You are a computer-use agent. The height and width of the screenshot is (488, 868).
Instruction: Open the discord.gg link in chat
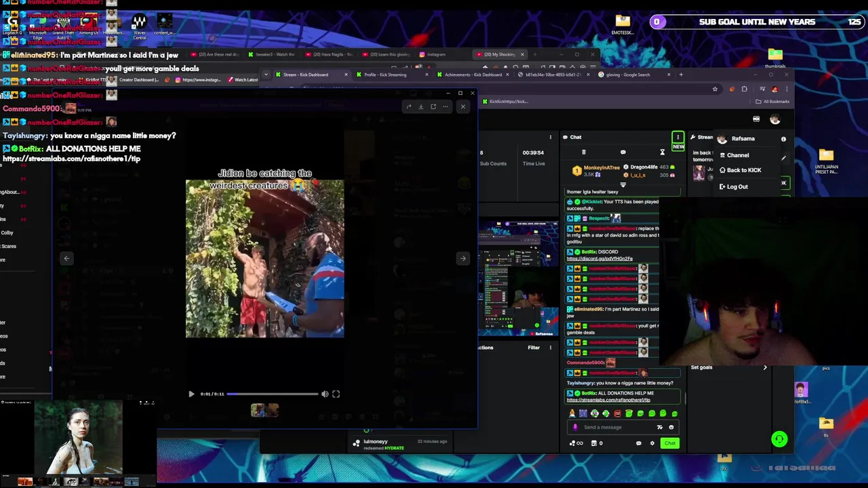tap(599, 258)
